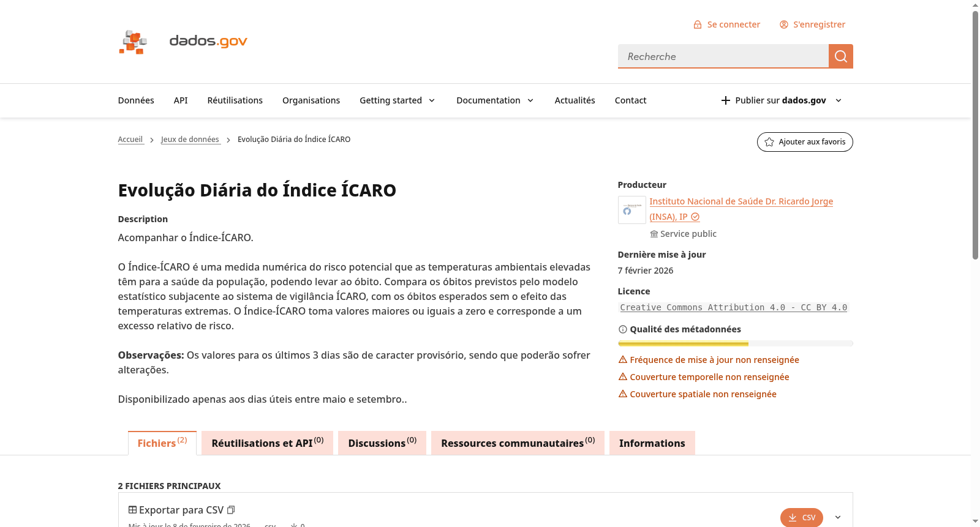Viewport: 980px width, 527px height.
Task: Expand the Getting started menu
Action: [398, 100]
